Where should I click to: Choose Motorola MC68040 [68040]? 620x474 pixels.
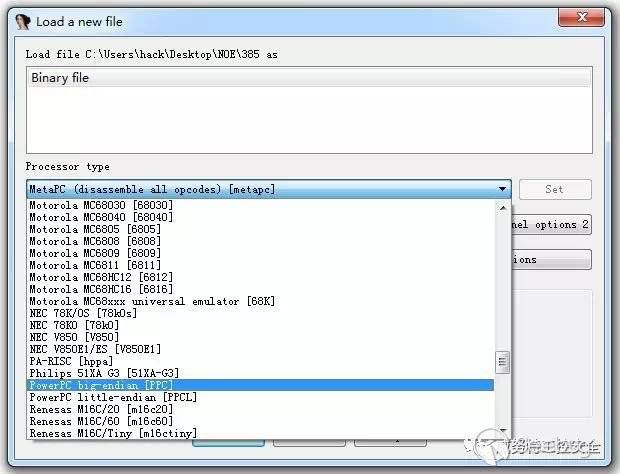tap(261, 217)
